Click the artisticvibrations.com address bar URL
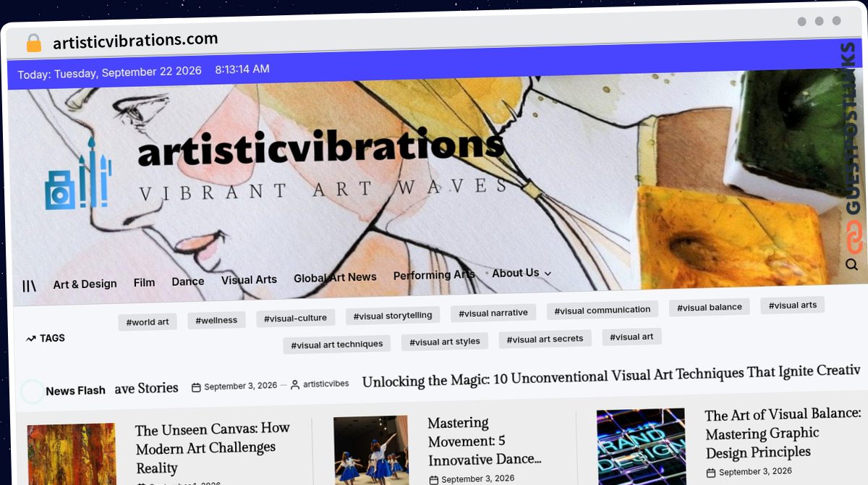868x485 pixels. [x=135, y=41]
